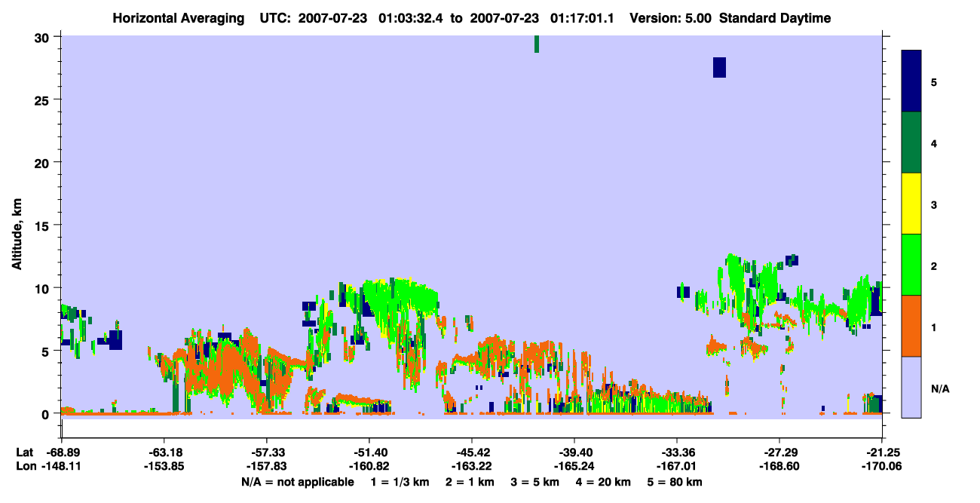
Task: Click the small green mark at 30 km altitude
Action: tap(537, 44)
